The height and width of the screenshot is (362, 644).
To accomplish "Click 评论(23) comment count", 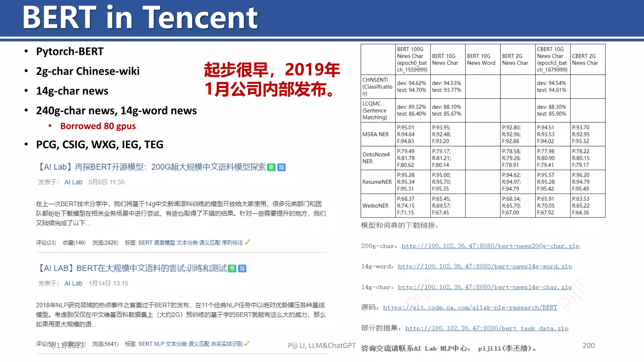I will click(46, 243).
